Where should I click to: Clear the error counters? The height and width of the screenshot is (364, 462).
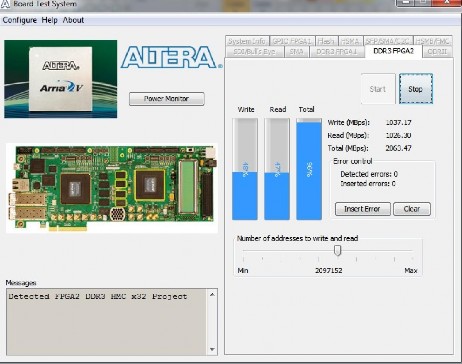(x=412, y=209)
